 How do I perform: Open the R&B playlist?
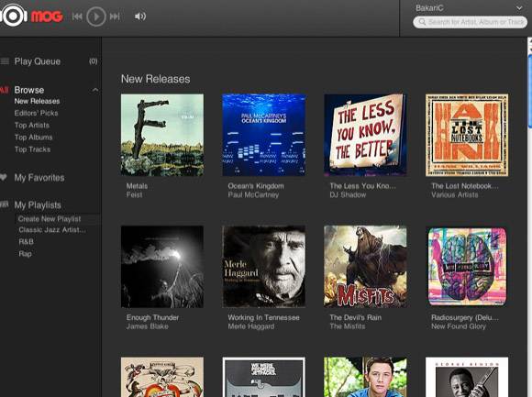tap(26, 242)
